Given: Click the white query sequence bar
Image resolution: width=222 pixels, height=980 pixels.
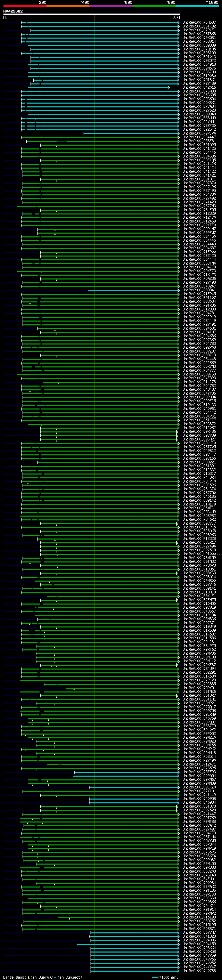Looking at the screenshot, I should [92, 14].
